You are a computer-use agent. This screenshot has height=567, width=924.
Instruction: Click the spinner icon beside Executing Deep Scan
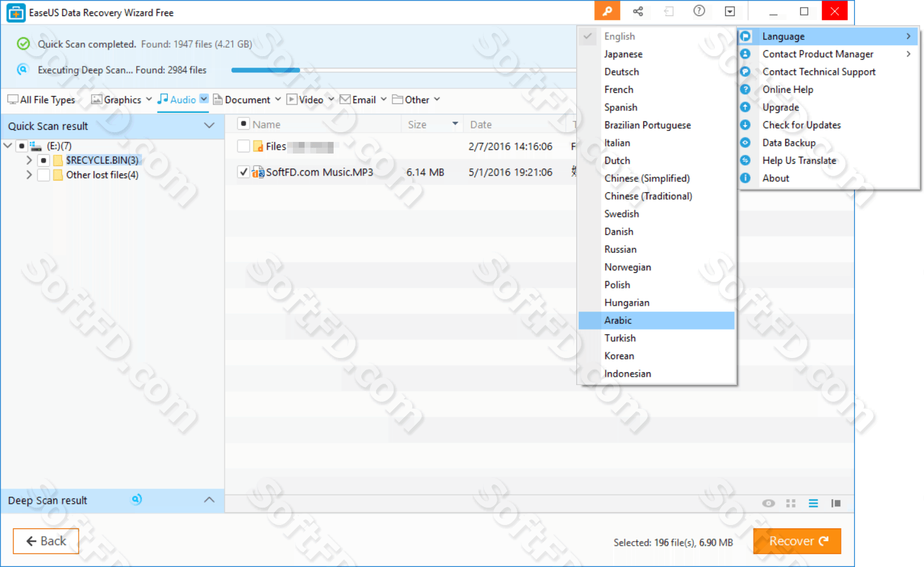coord(23,69)
